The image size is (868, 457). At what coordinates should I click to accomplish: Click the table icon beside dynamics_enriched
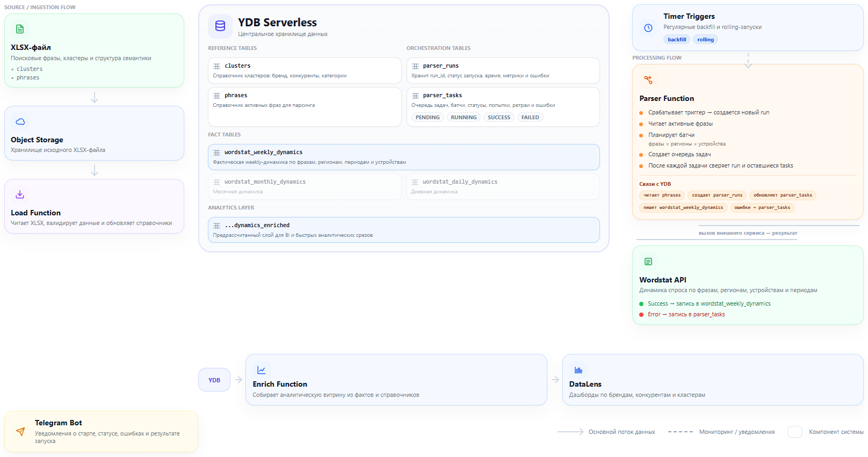(x=217, y=226)
